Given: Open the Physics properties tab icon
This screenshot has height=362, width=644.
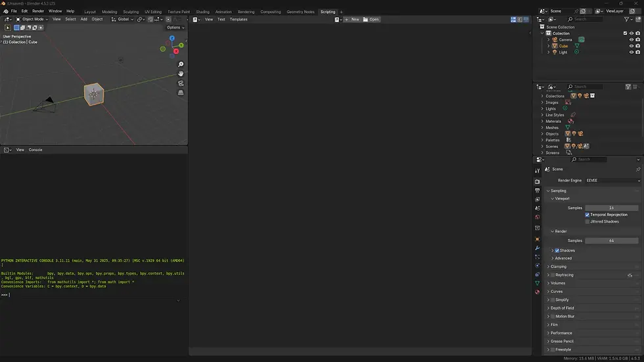Looking at the screenshot, I should (x=538, y=265).
